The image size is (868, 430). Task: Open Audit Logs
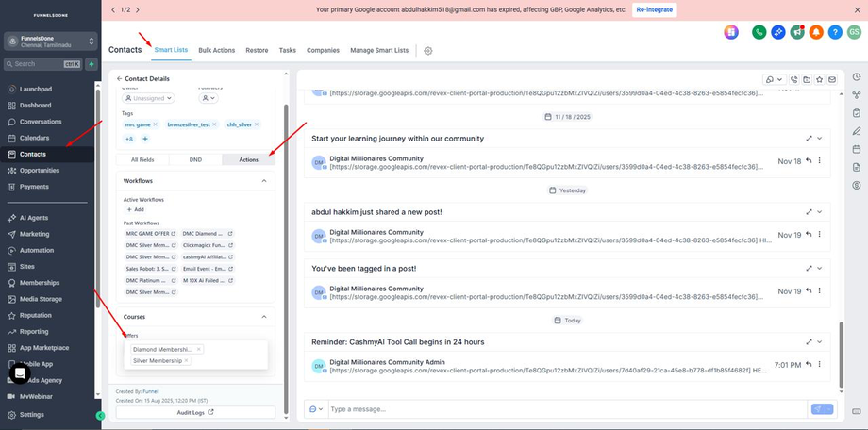[195, 412]
